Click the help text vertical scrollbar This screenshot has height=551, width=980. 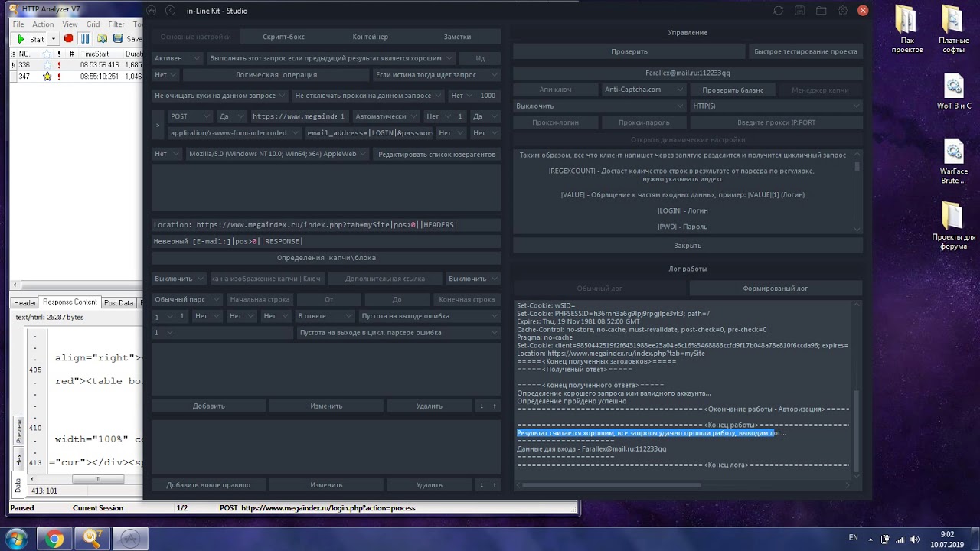click(857, 165)
